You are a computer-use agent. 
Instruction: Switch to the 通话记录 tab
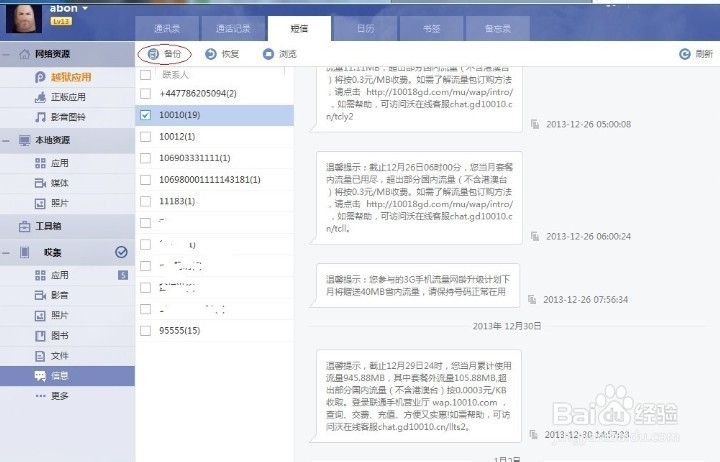[233, 28]
